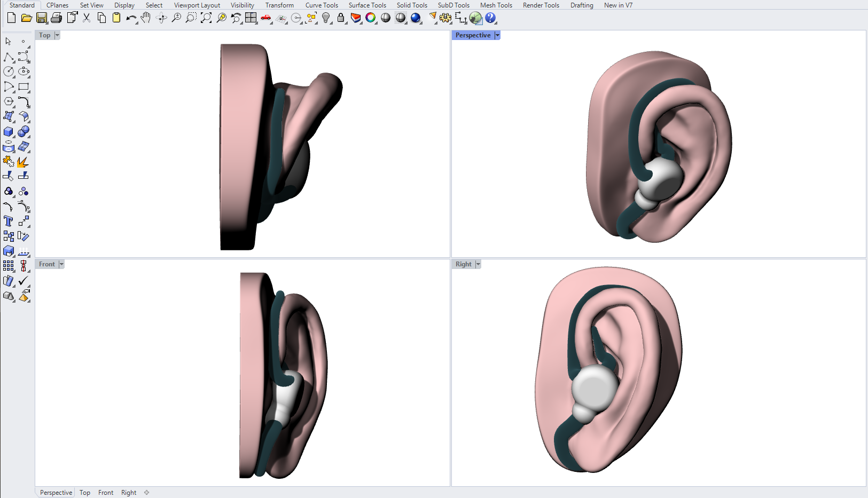Click the Print icon

[56, 18]
